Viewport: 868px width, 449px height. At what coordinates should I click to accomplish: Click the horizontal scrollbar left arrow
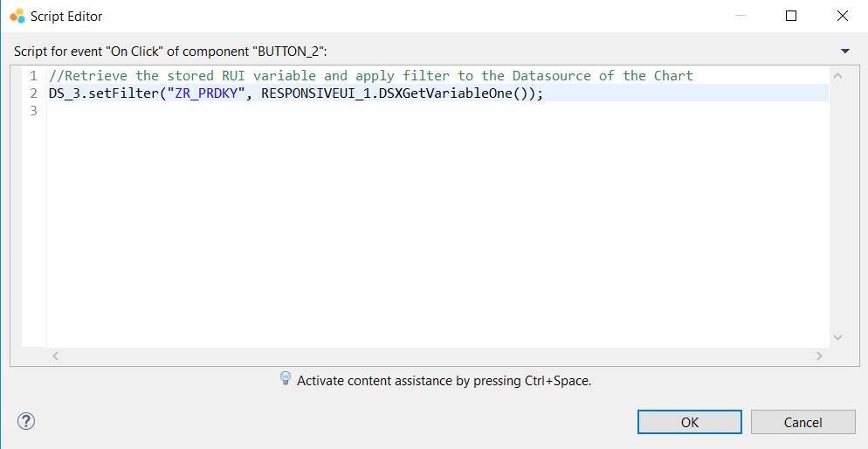(x=56, y=356)
